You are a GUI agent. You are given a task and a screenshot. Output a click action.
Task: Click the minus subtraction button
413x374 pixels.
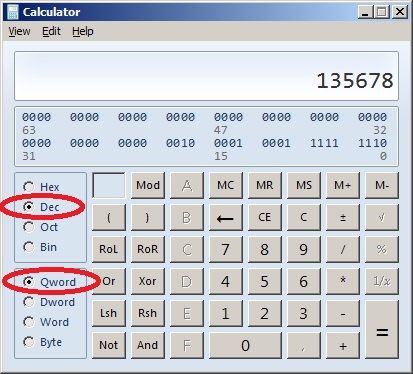pos(343,313)
